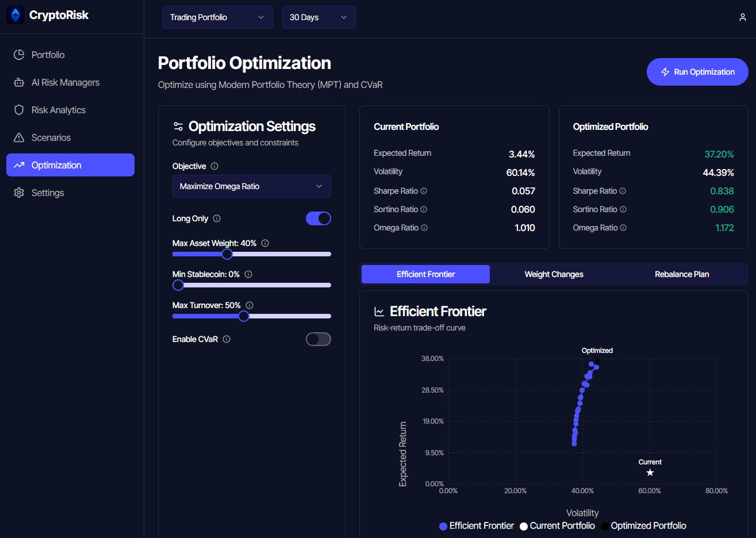Click the info icon beside Min Stablecoin
Viewport: 756px width, 538px height.
point(248,274)
